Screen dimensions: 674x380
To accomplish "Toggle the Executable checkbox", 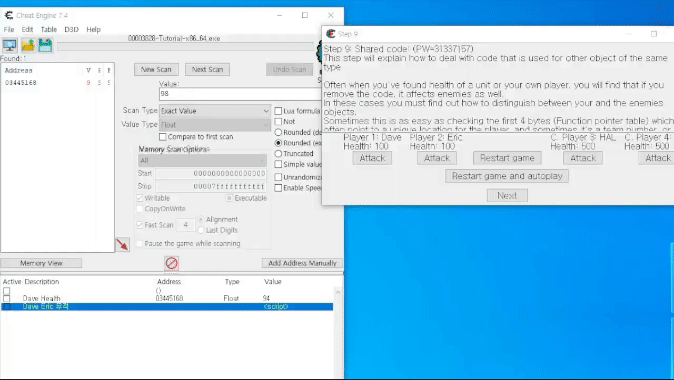I will point(230,198).
